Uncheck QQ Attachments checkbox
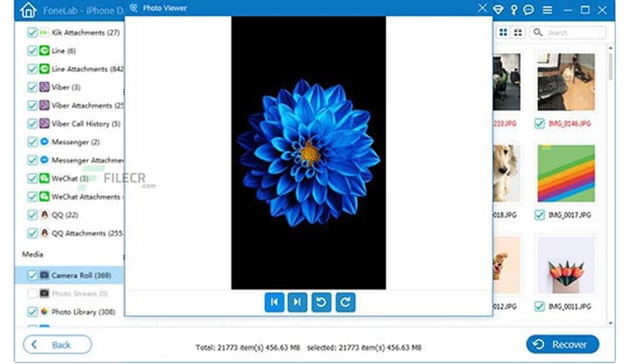Image resolution: width=629 pixels, height=364 pixels. [32, 233]
